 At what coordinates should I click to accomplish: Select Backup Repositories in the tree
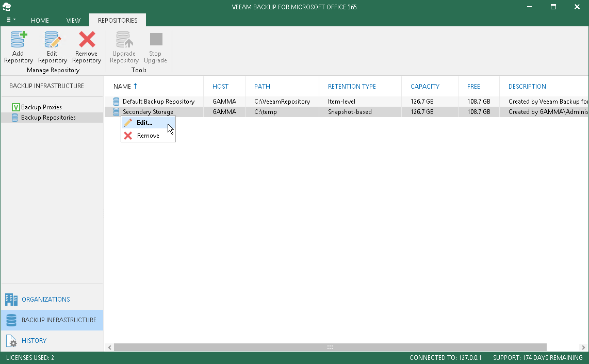[48, 118]
